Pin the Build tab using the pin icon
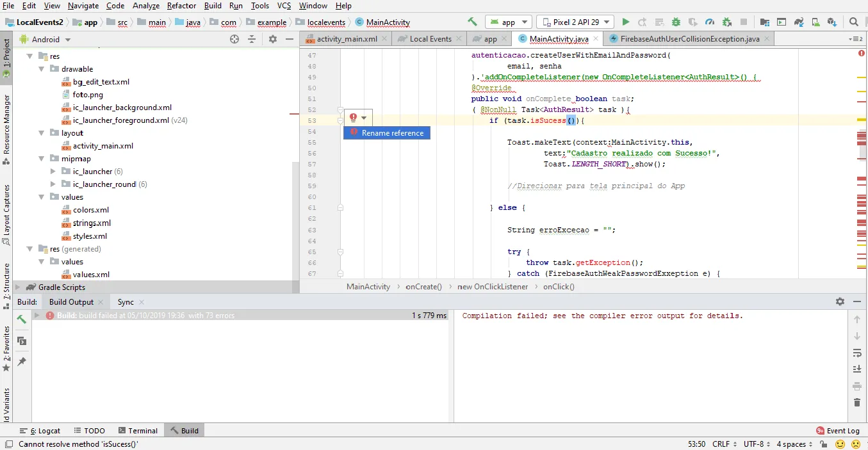 [x=22, y=362]
